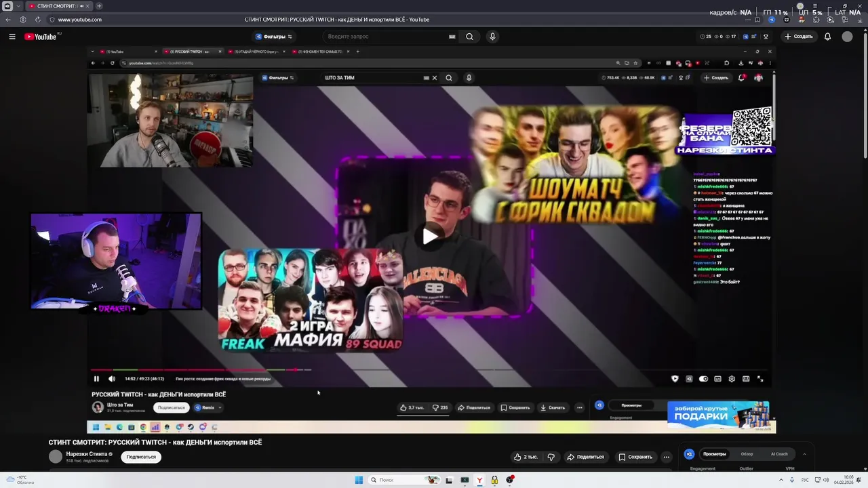Click the Скачать download button

(x=553, y=407)
